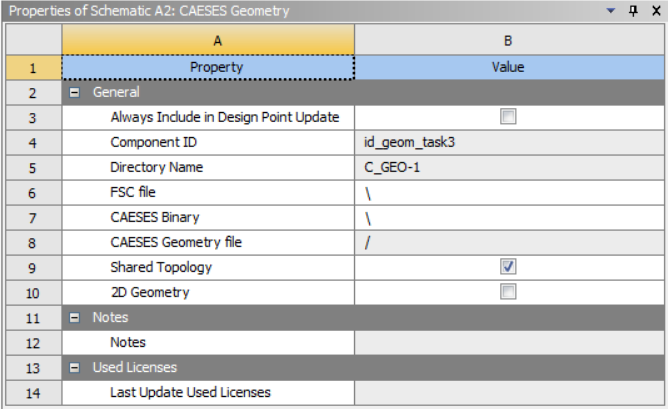Select the Last Update Used Licenses value cell
The height and width of the screenshot is (409, 668).
point(509,393)
